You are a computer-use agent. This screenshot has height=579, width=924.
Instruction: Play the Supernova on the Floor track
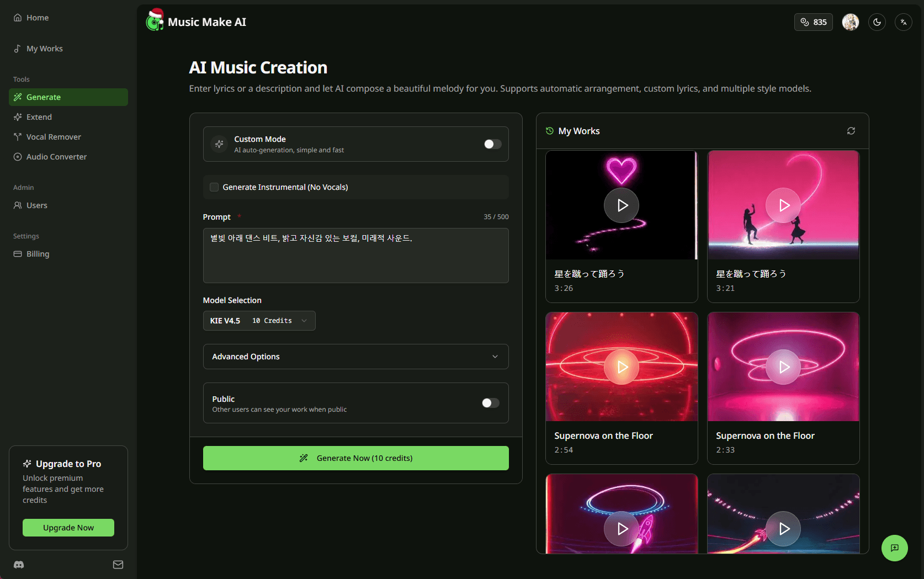coord(622,366)
